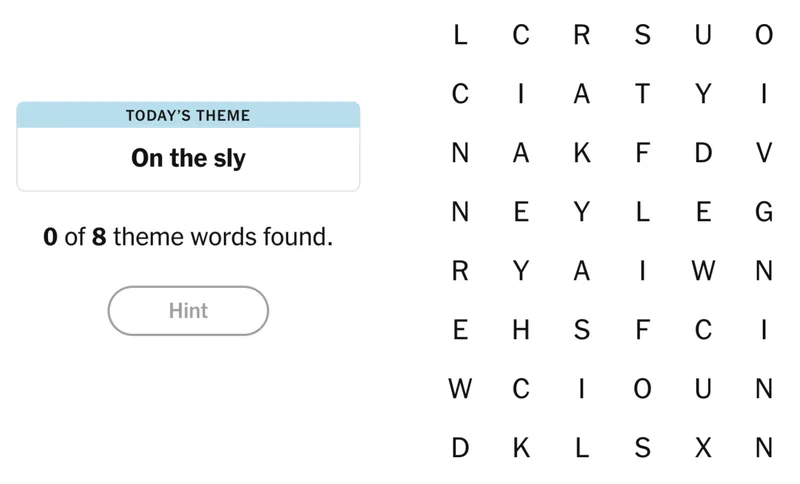Choose the K in the bottom row
The width and height of the screenshot is (800, 484).
pyautogui.click(x=521, y=449)
